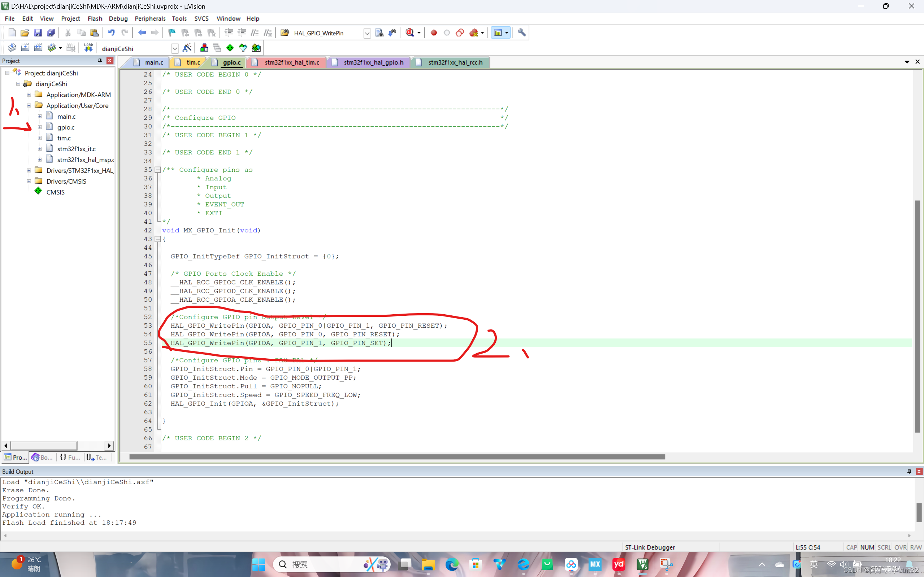The height and width of the screenshot is (577, 924).
Task: Open the dianjiCeShi target selection dropdown
Action: tap(175, 48)
